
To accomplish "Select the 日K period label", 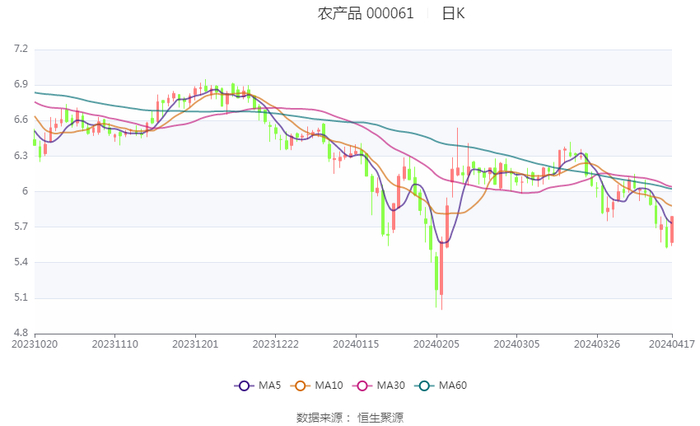I will [x=453, y=13].
